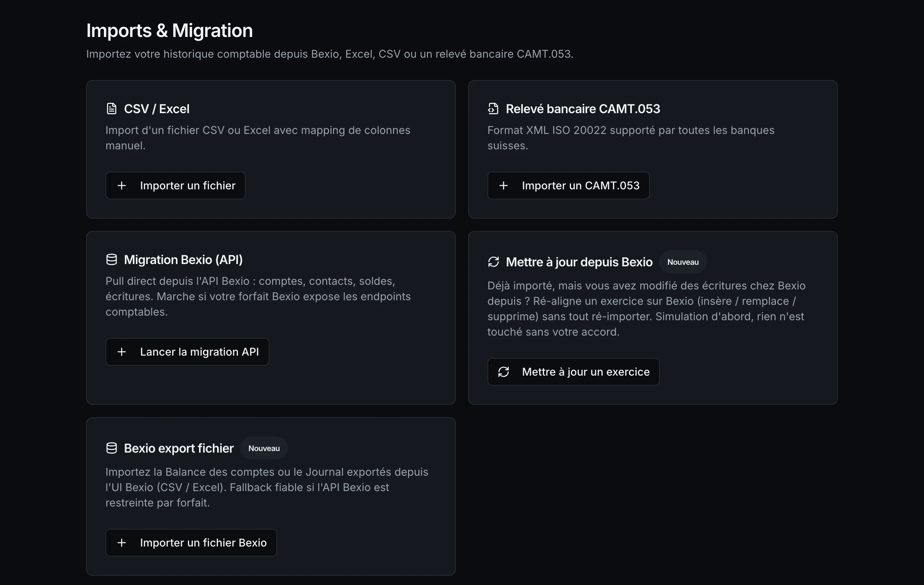Click the description 'Import d'un fichier CSV ou Excel'

(258, 138)
